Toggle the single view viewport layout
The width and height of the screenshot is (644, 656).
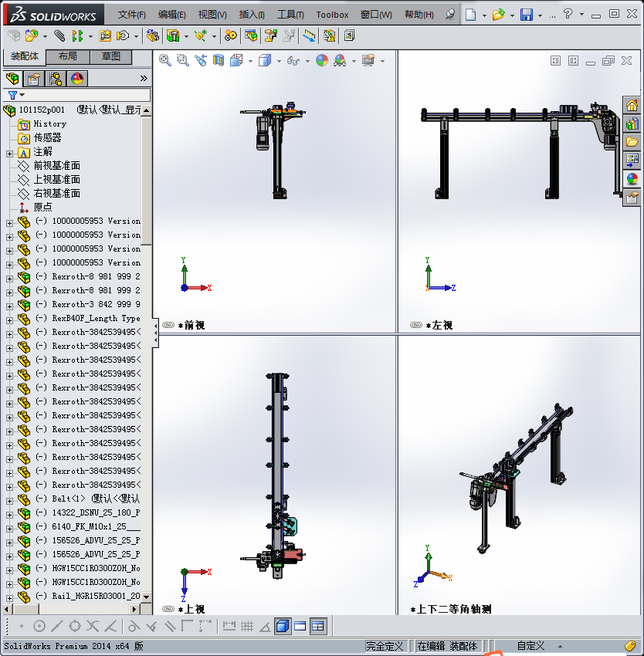tap(283, 627)
